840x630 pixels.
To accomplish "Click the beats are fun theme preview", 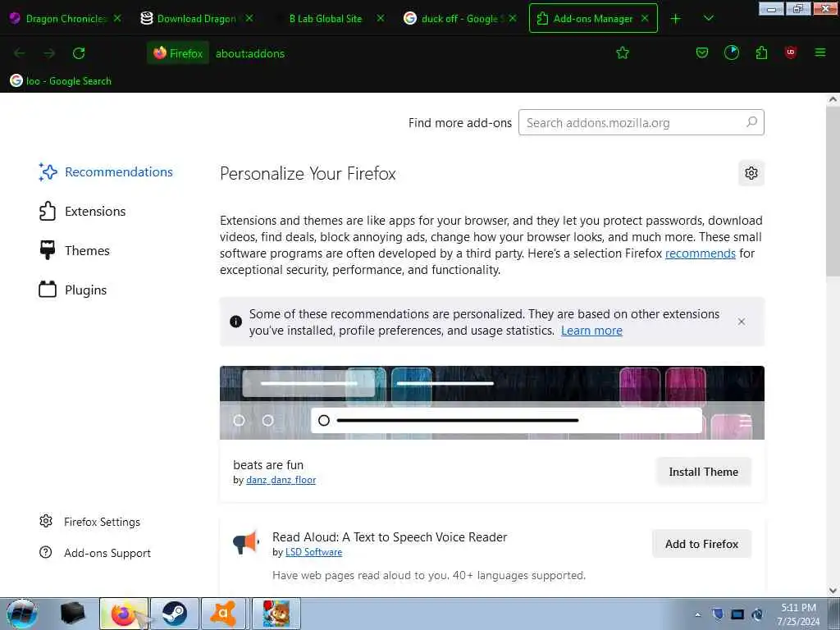I will click(492, 402).
